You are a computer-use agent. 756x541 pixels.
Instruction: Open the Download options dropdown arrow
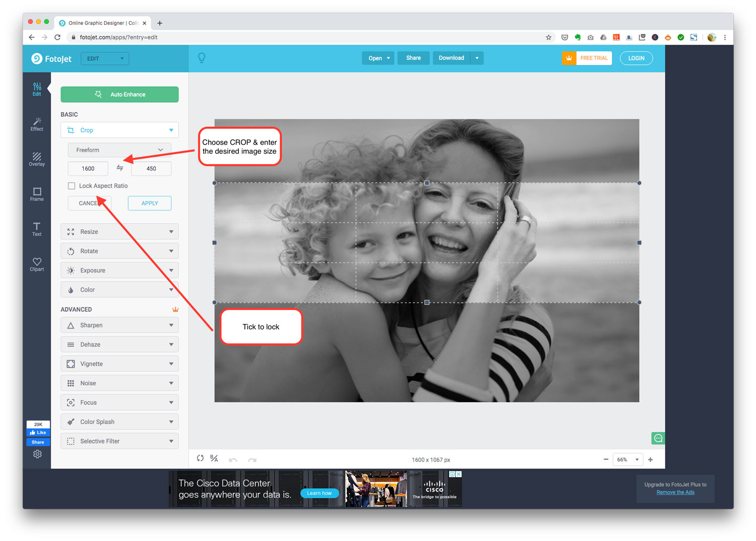[x=477, y=58]
